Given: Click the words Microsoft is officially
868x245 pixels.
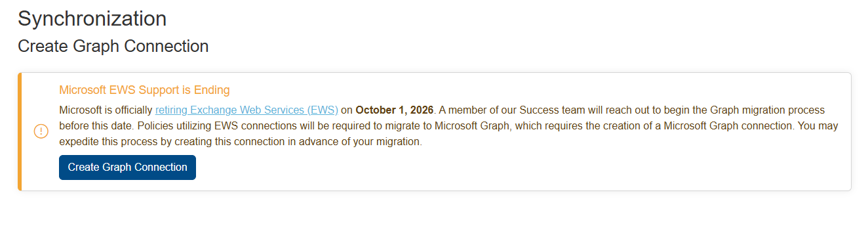Looking at the screenshot, I should [106, 110].
